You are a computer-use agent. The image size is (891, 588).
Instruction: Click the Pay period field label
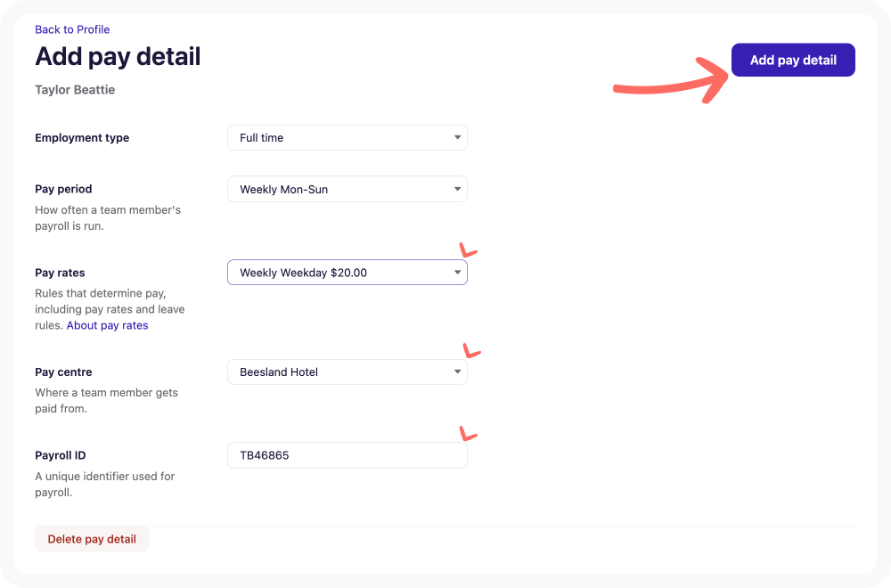[x=63, y=189]
